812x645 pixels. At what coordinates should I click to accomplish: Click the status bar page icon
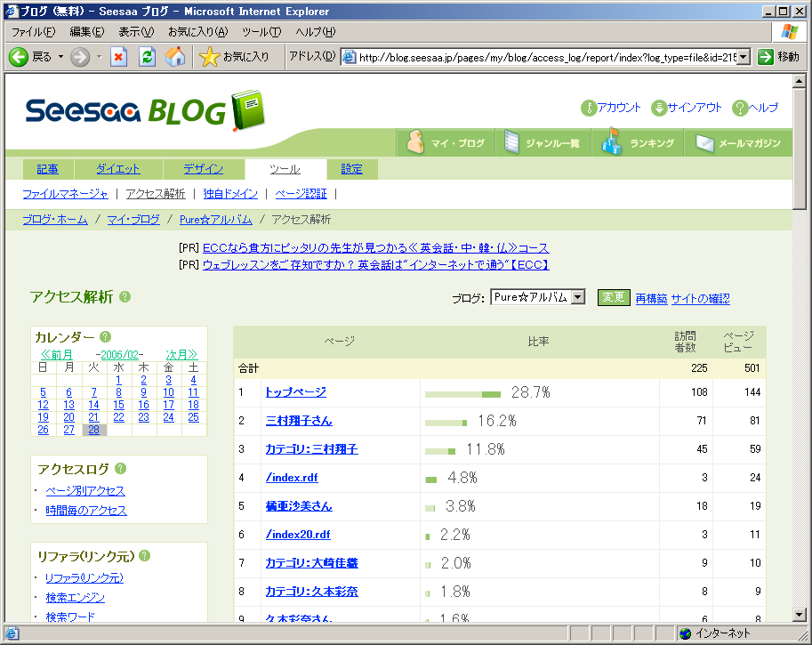(12, 633)
